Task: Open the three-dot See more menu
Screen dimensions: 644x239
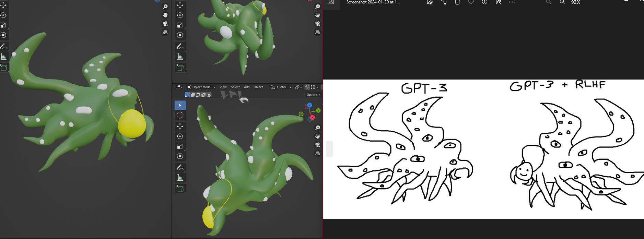Action: 512,2
